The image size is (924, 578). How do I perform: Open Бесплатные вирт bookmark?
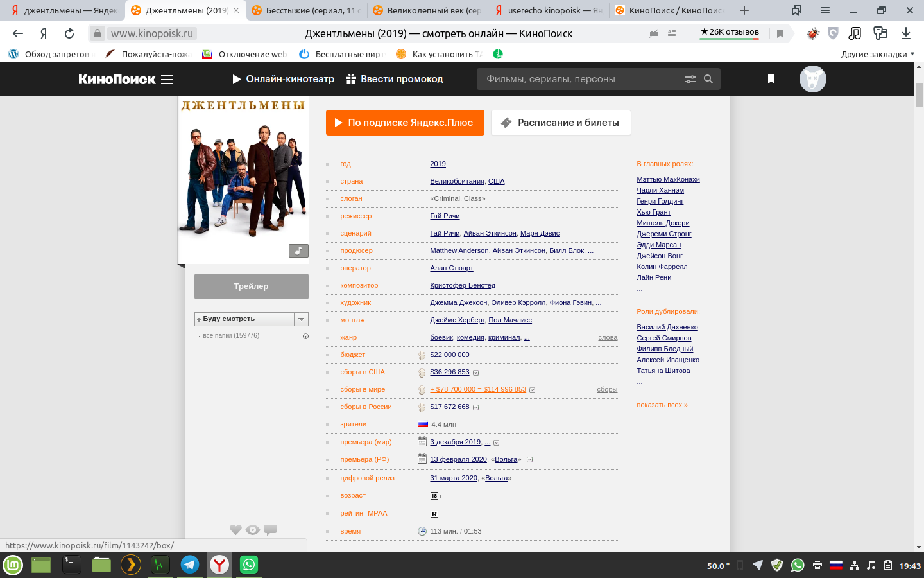[x=342, y=54]
